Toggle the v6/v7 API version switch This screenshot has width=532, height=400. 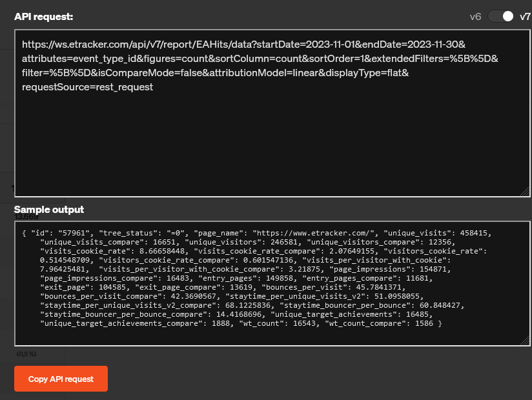pyautogui.click(x=501, y=16)
